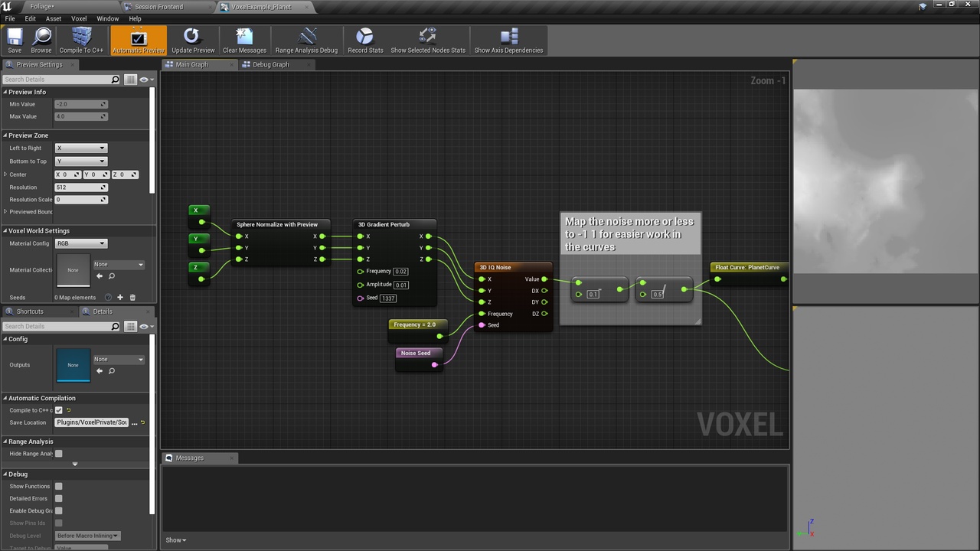Click the ellipsis button beside Save Location
980x551 pixels.
(x=134, y=422)
